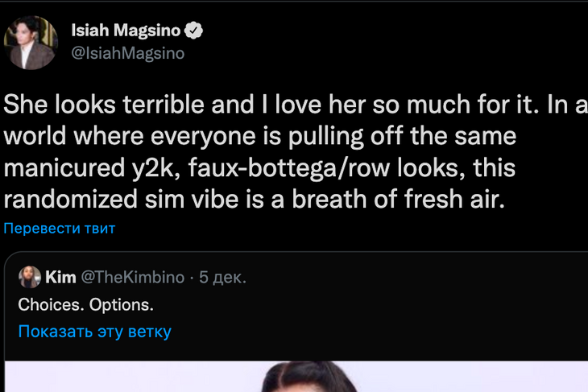Screen dimensions: 588x392
Task: Click the "Перевести твит" translate link
Action: [60, 229]
